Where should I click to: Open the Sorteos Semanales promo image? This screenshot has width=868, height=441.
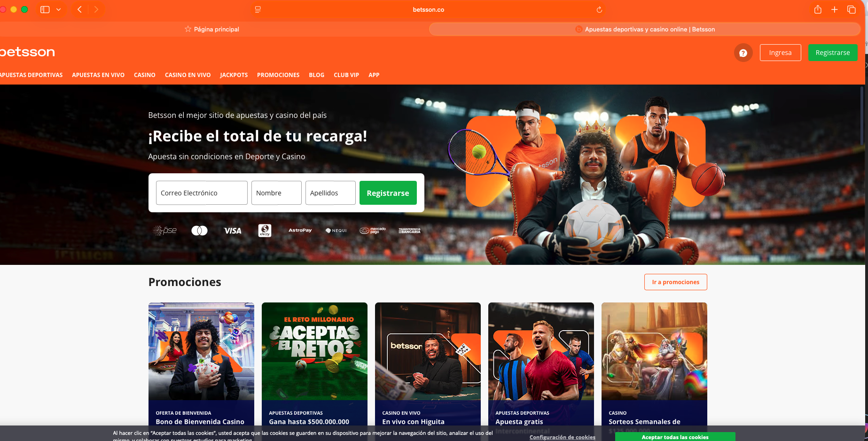coord(654,351)
